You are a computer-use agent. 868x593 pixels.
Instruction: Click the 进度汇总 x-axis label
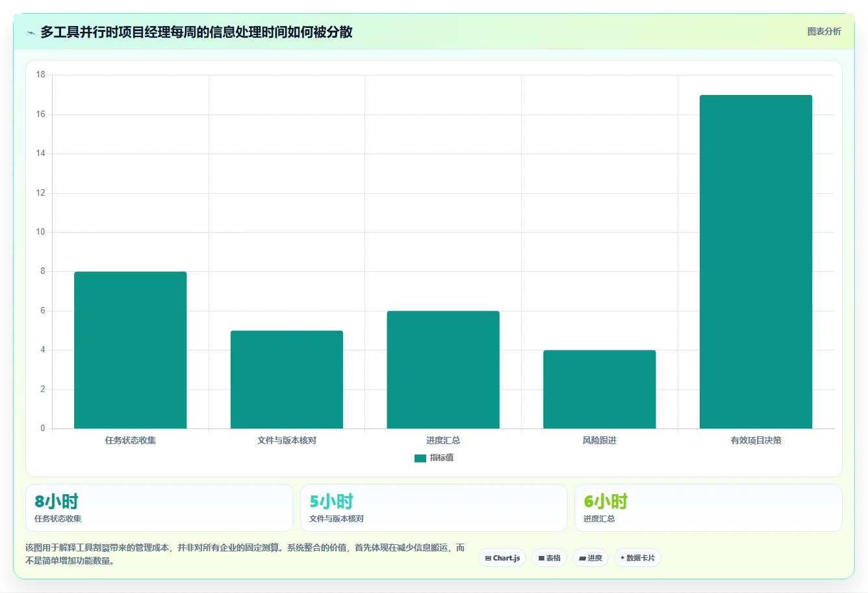(x=443, y=440)
